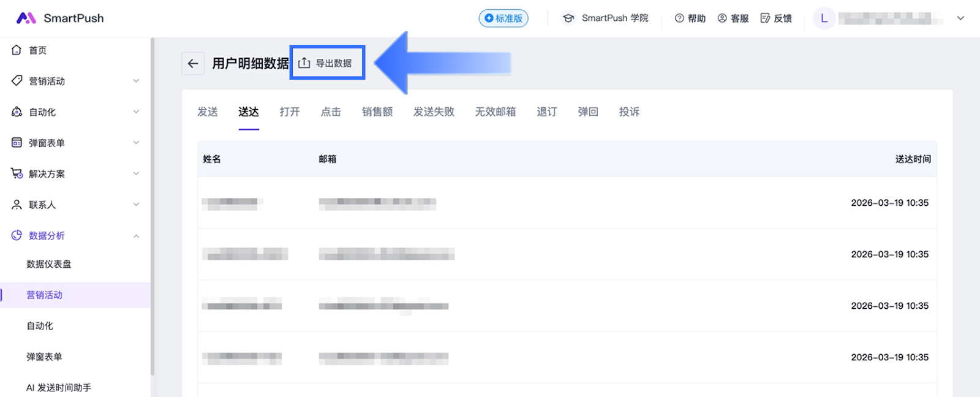The width and height of the screenshot is (980, 397).
Task: Select the 销售额 tab
Action: pos(377,112)
